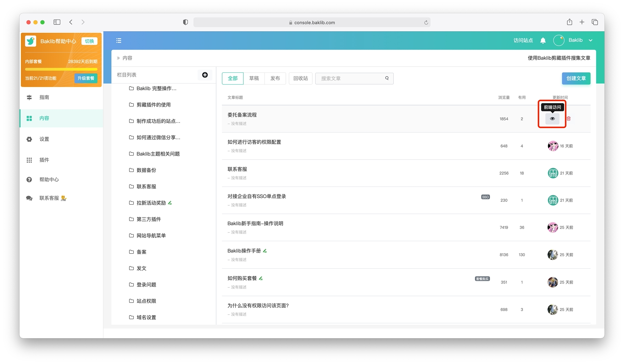Open 设置 in the sidebar
The width and height of the screenshot is (624, 364).
click(x=61, y=139)
